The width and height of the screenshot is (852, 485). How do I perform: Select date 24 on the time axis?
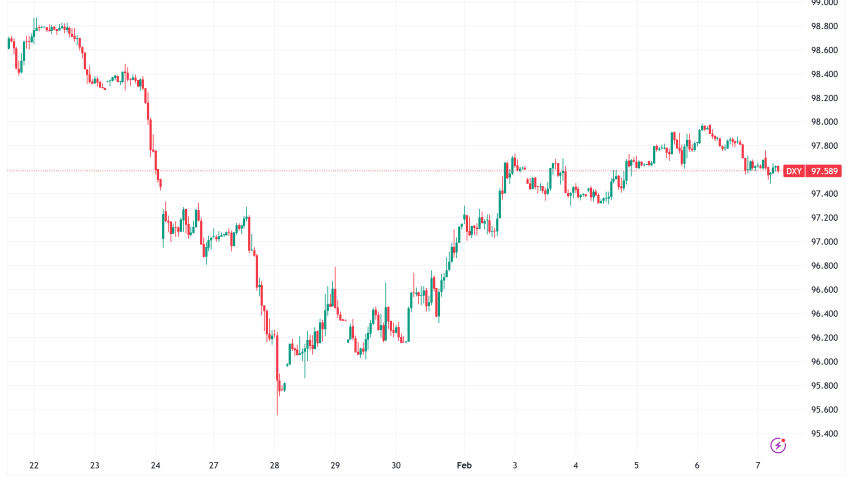(x=155, y=466)
